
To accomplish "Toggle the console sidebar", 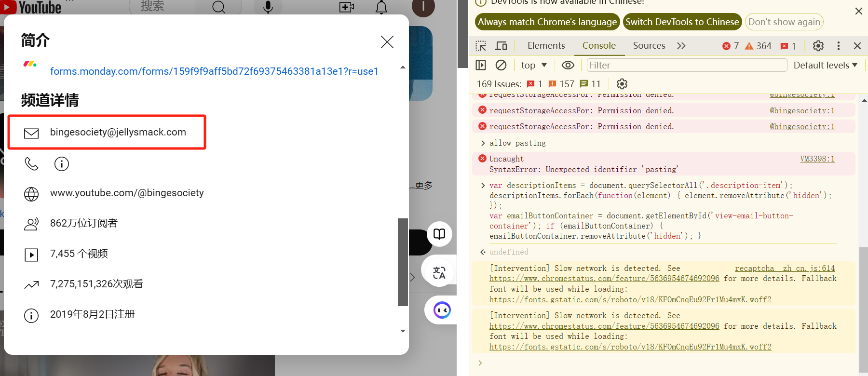I will (481, 65).
